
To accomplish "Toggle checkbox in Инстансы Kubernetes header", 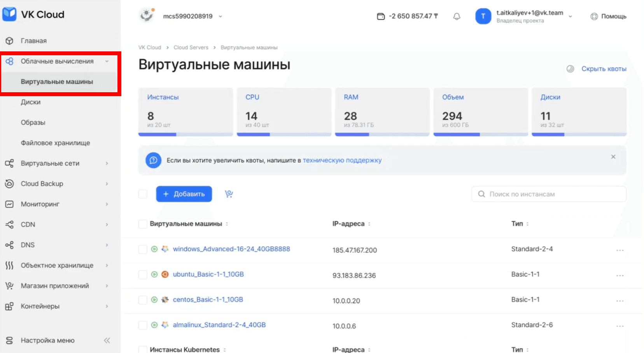I will click(143, 349).
